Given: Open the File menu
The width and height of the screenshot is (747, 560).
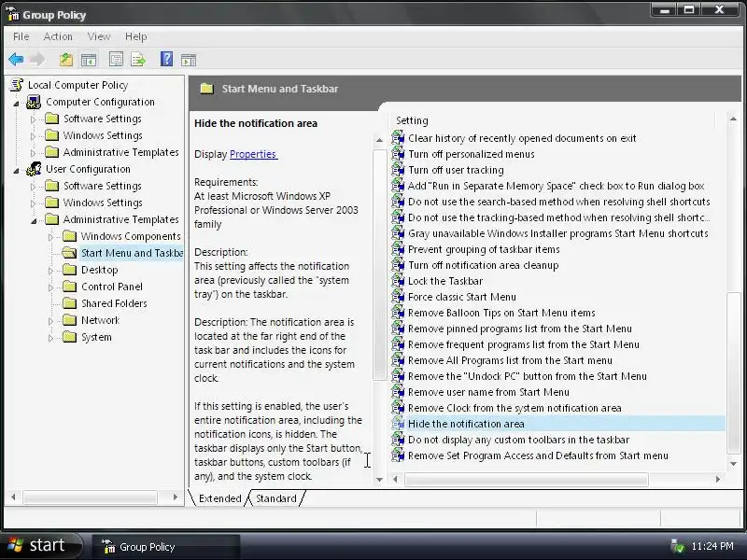Looking at the screenshot, I should click(x=21, y=36).
